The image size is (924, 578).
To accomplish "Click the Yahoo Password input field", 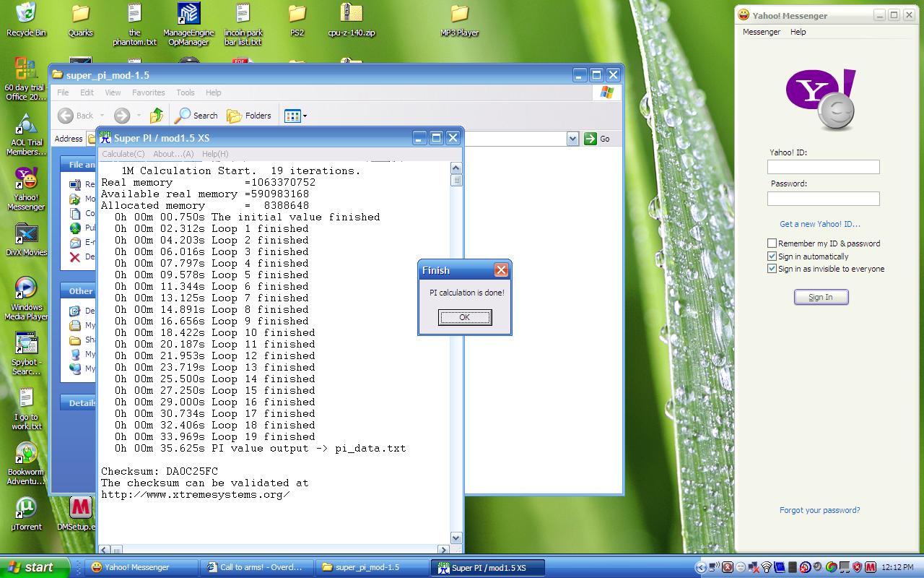I will coord(823,198).
